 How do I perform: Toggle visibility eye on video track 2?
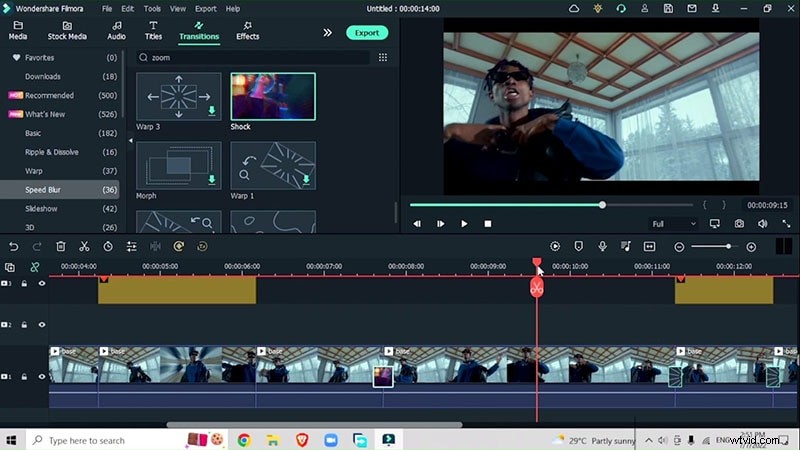point(42,325)
